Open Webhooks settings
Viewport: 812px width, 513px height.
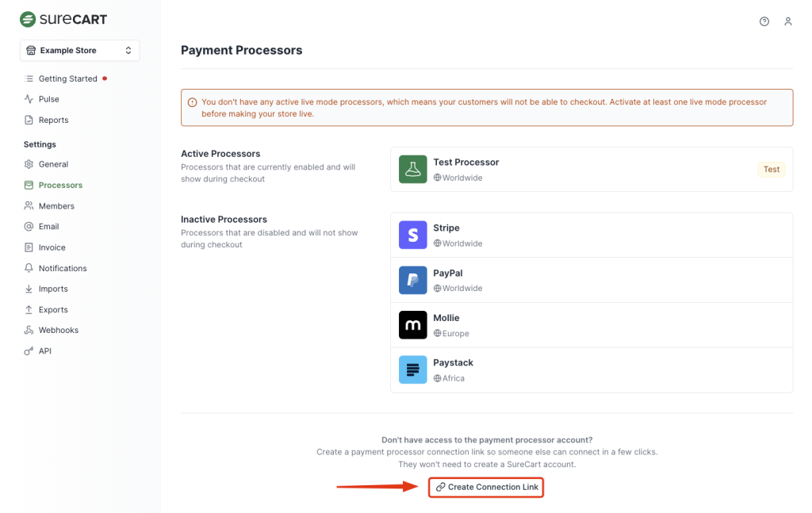(x=58, y=330)
